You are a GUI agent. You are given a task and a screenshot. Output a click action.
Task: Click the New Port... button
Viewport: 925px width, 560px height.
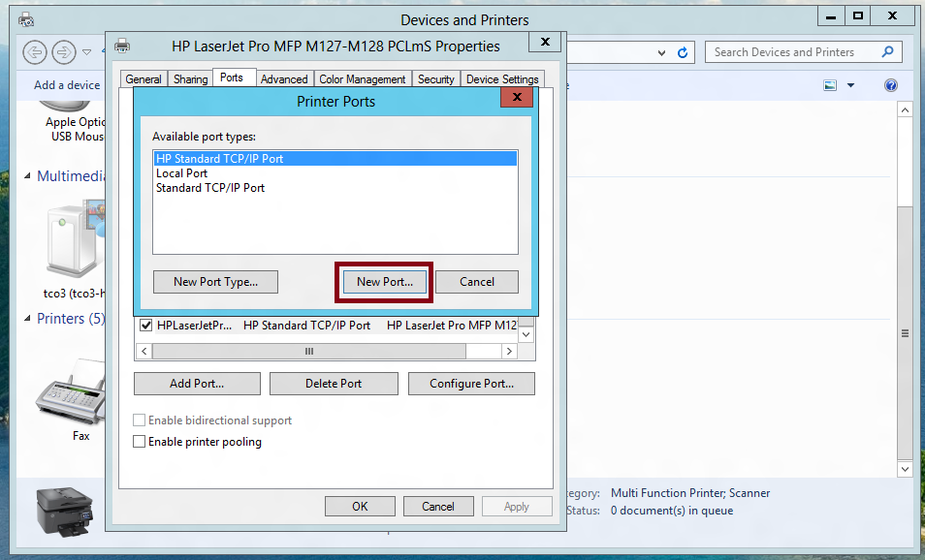[384, 282]
